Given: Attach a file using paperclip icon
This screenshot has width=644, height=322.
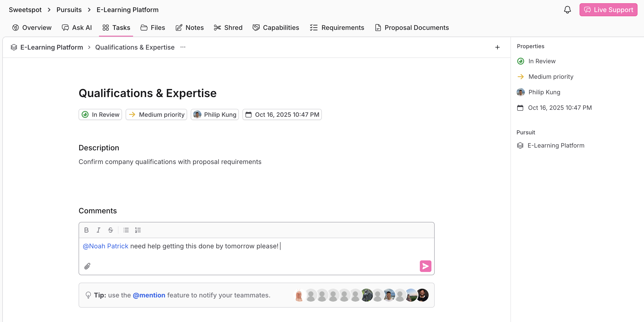Looking at the screenshot, I should point(87,266).
